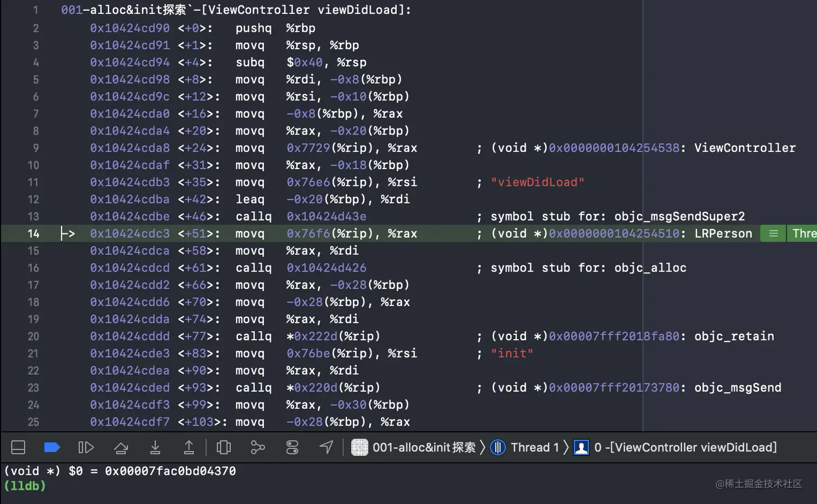817x504 pixels.
Task: Click the app process icon in the jump bar
Action: coord(359,447)
